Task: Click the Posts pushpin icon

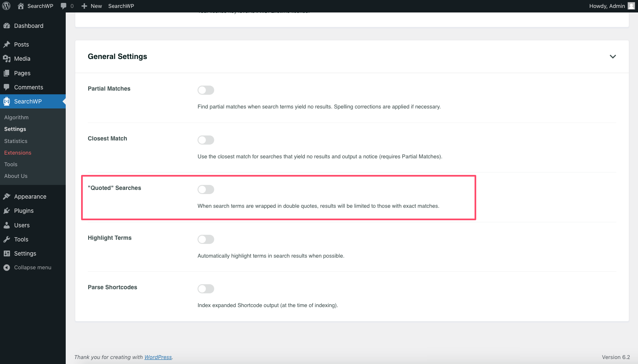Action: coord(7,44)
